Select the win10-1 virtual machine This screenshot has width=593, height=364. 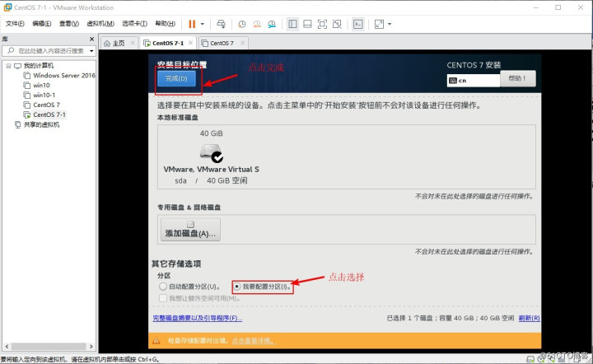tap(44, 95)
